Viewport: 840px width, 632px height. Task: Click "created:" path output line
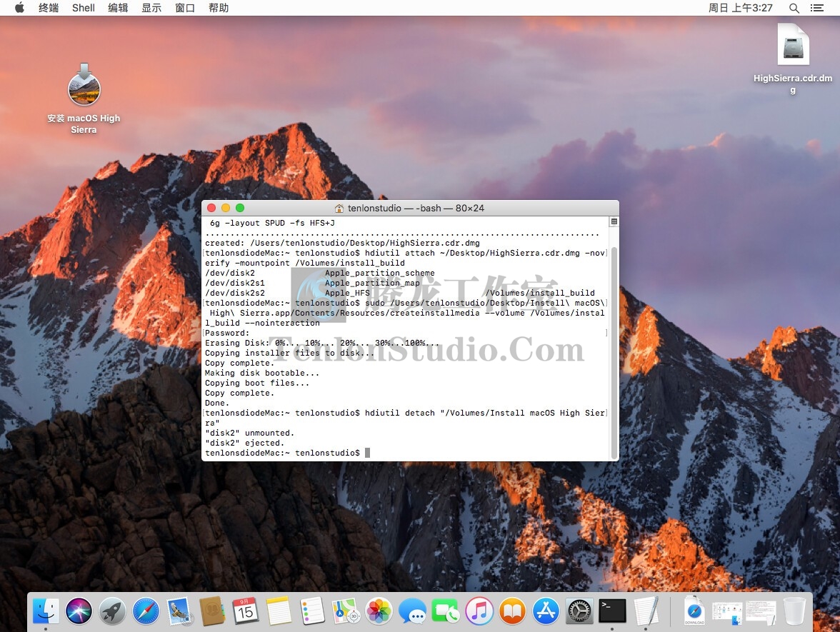tap(342, 243)
